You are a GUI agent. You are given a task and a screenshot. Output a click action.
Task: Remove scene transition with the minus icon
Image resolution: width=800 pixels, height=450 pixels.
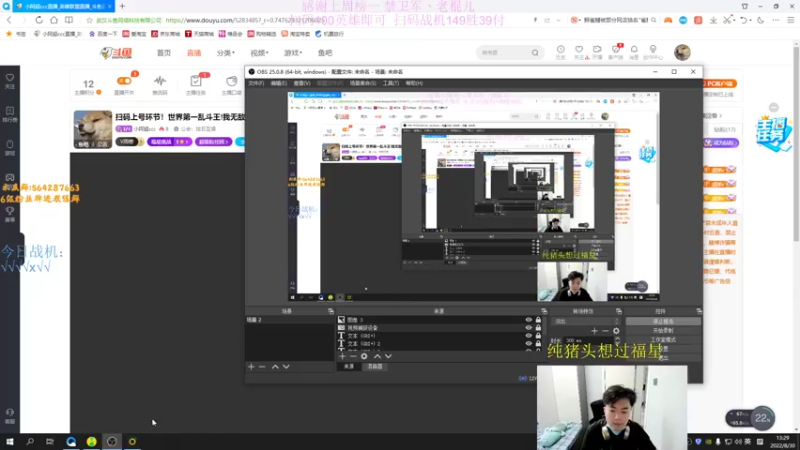tap(605, 331)
